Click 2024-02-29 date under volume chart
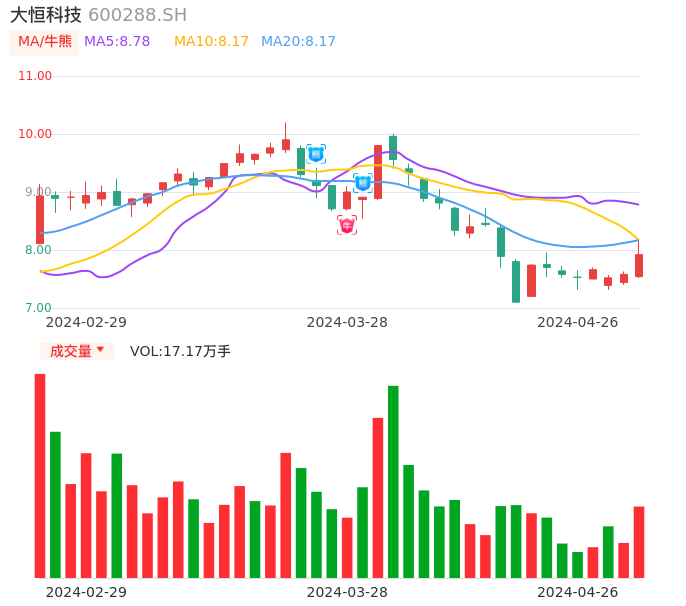The width and height of the screenshot is (686, 606). (86, 592)
